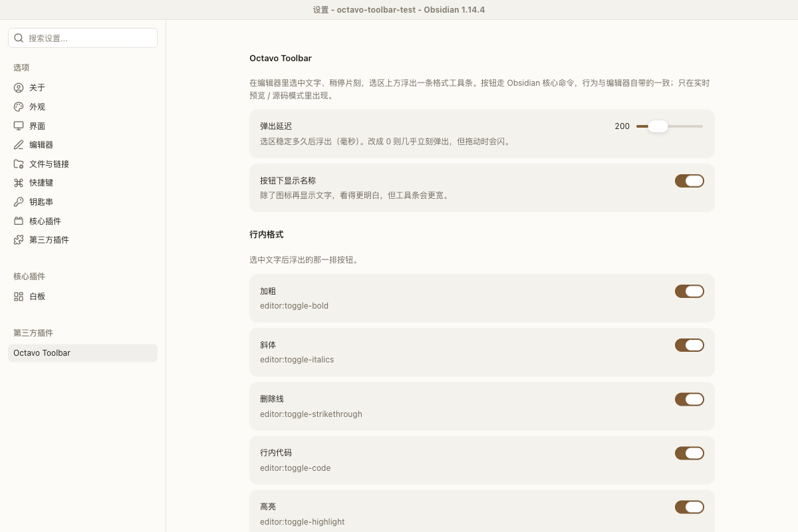Viewport: 798px width, 532px height.
Task: Click the search magnifier icon
Action: (19, 38)
